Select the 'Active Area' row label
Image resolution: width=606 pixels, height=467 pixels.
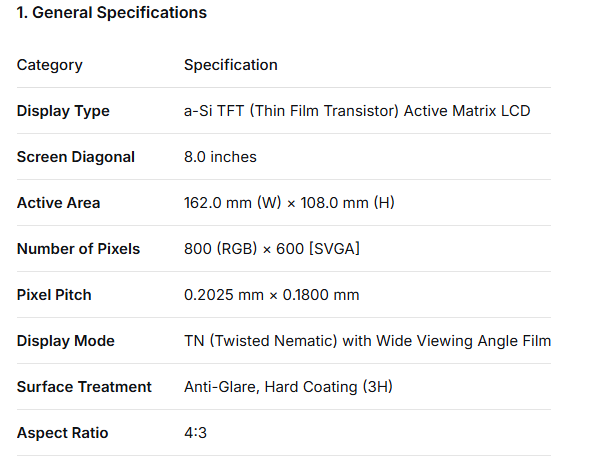[58, 203]
